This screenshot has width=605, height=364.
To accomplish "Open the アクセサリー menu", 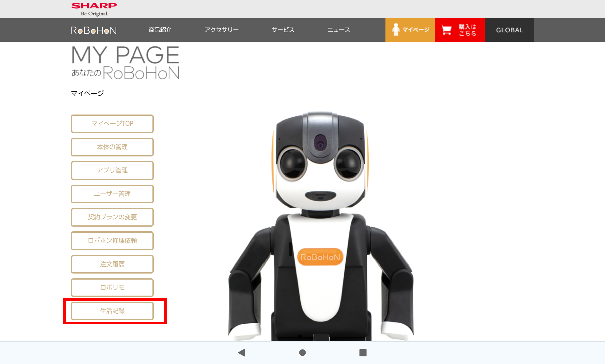I will click(x=222, y=30).
